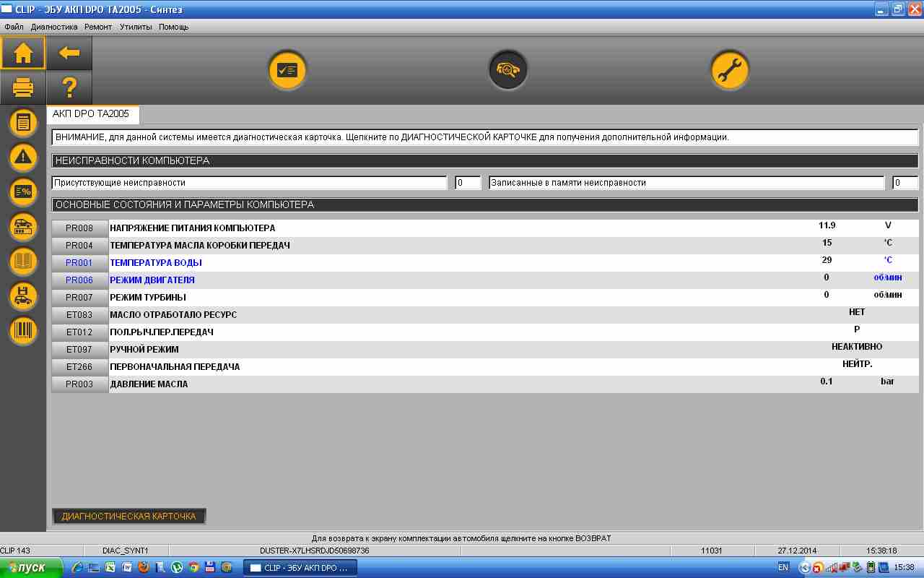This screenshot has width=924, height=578.
Task: Select the АКП DPO TA2005 tab
Action: tap(92, 114)
